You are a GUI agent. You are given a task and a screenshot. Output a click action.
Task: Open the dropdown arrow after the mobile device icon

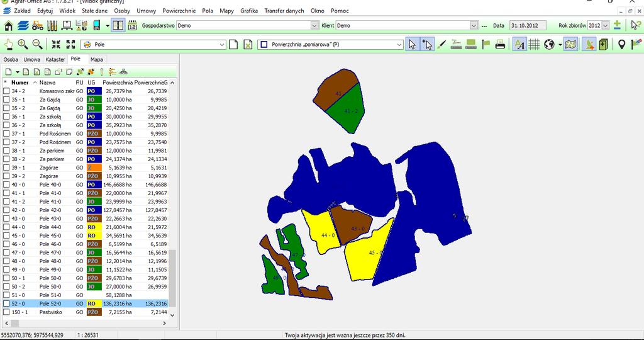point(108,26)
